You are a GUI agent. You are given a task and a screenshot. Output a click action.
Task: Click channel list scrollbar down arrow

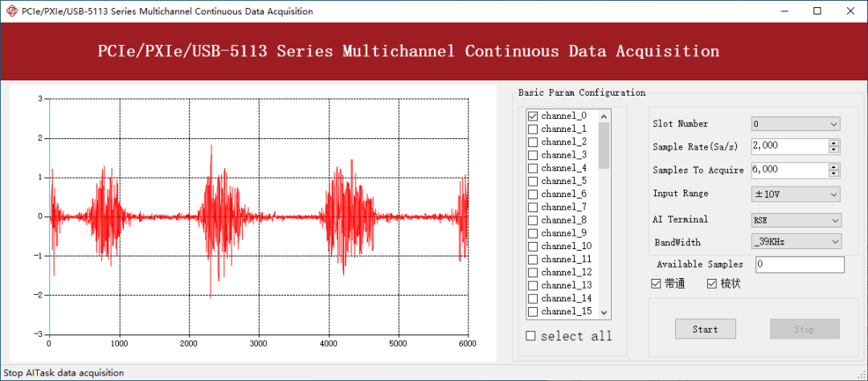[604, 313]
